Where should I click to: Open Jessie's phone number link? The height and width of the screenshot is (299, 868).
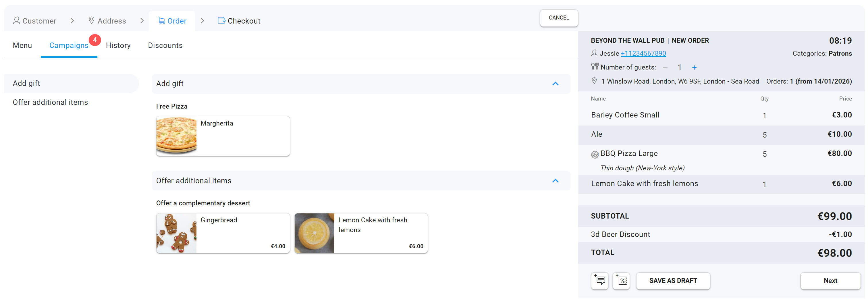tap(643, 53)
